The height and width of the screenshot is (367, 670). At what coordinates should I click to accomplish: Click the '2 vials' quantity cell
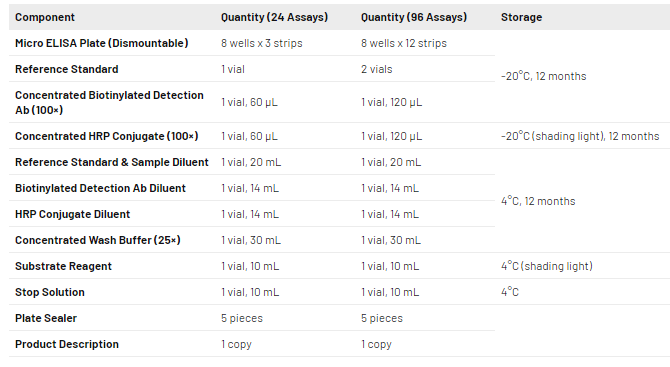[x=376, y=69]
